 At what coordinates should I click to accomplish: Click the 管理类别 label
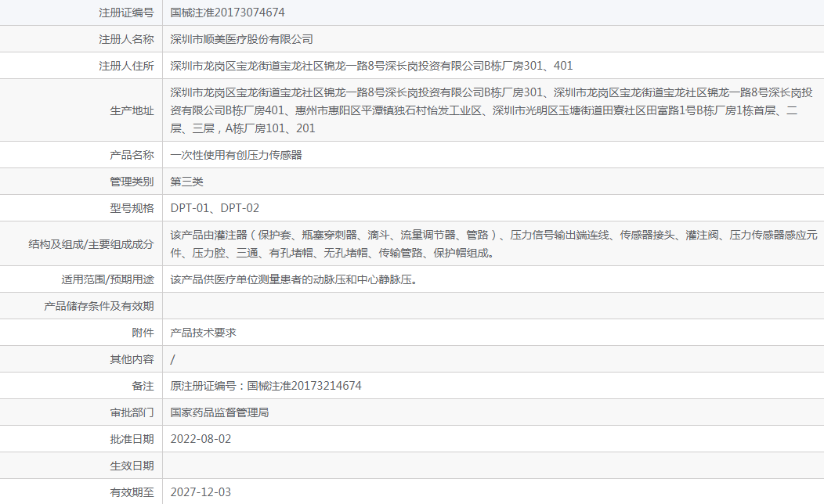point(132,182)
